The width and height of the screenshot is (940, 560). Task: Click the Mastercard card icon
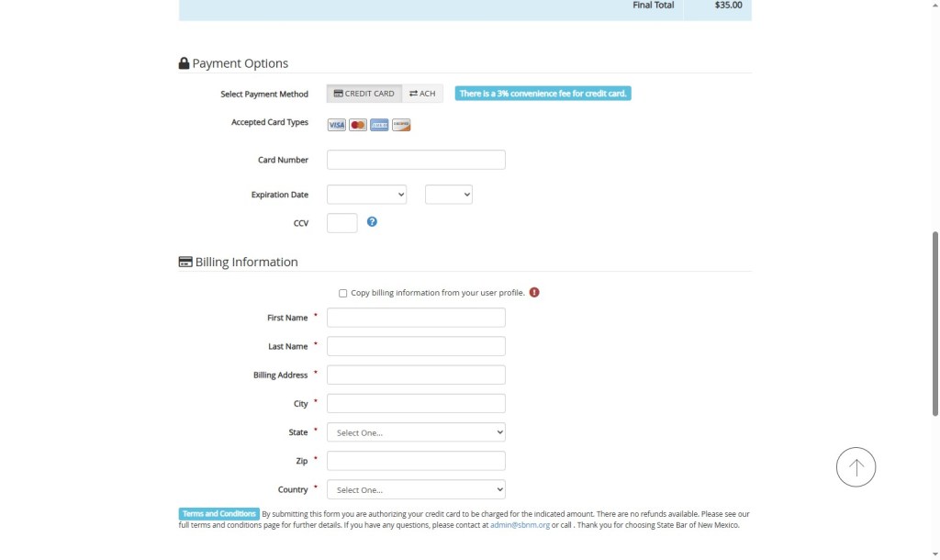(x=358, y=125)
